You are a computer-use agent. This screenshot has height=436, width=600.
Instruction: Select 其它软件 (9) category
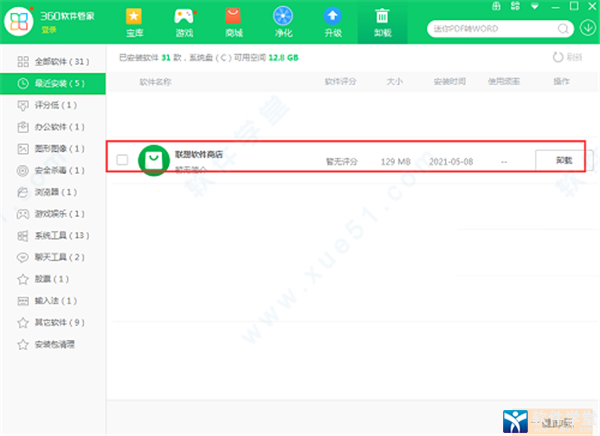click(53, 323)
